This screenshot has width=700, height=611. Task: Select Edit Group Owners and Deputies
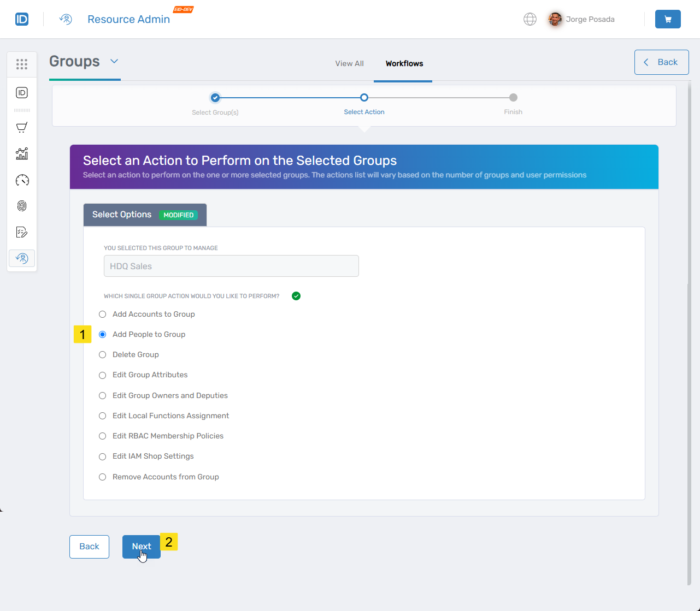102,395
